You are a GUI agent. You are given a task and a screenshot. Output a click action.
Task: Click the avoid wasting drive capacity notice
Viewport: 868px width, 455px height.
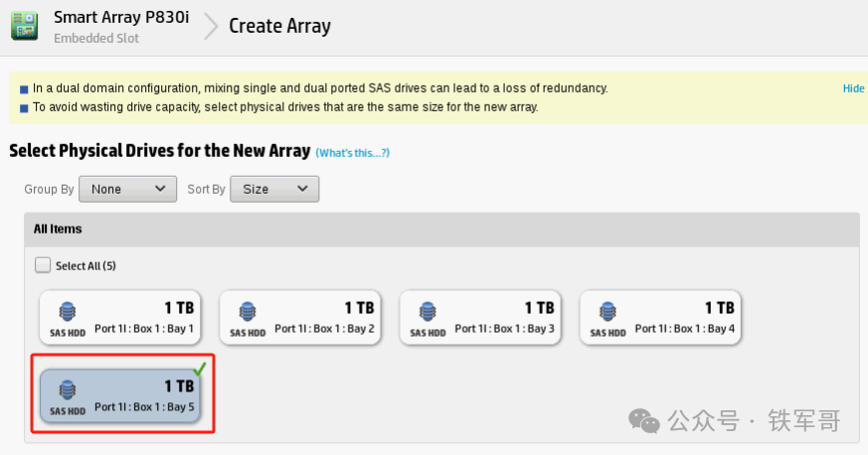click(285, 107)
